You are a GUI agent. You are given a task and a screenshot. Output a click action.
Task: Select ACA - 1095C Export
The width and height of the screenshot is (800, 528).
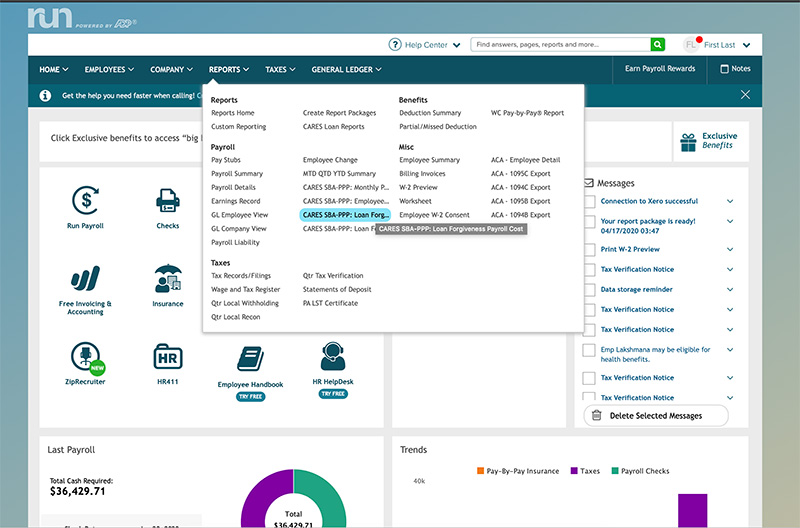(520, 173)
